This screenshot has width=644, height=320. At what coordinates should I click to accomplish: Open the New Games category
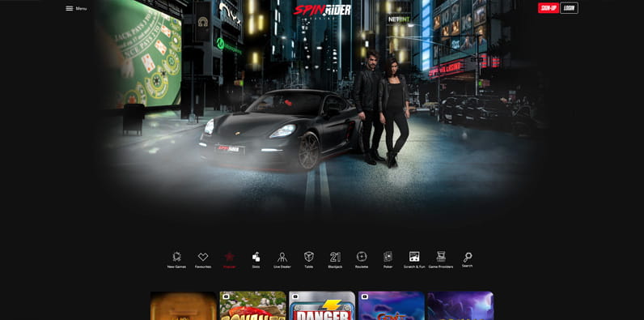176,260
